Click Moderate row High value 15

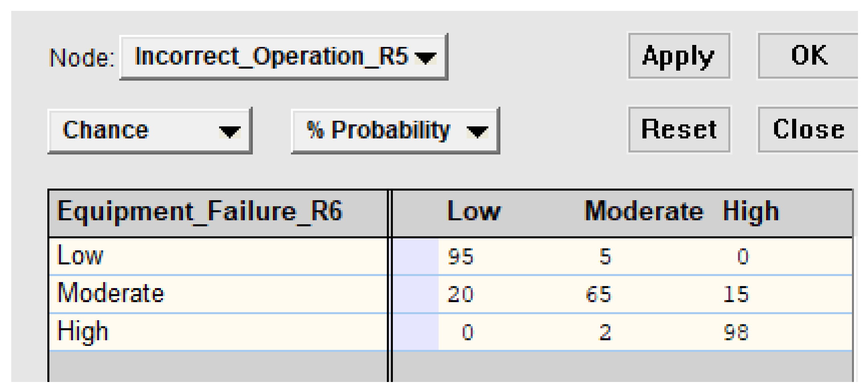(x=736, y=294)
